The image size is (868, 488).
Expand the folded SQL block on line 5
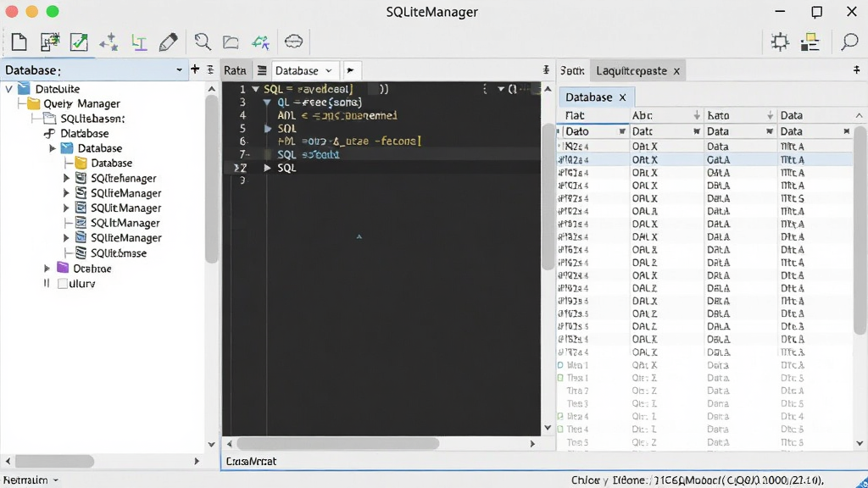268,129
